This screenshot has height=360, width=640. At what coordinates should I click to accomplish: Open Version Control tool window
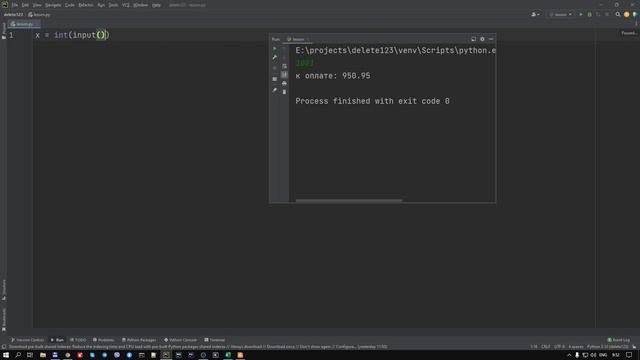(x=27, y=340)
